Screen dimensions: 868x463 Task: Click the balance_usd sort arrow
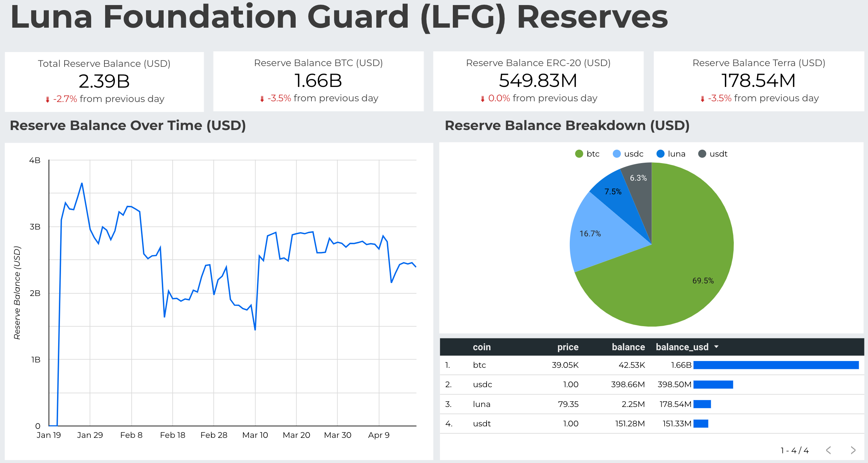716,347
